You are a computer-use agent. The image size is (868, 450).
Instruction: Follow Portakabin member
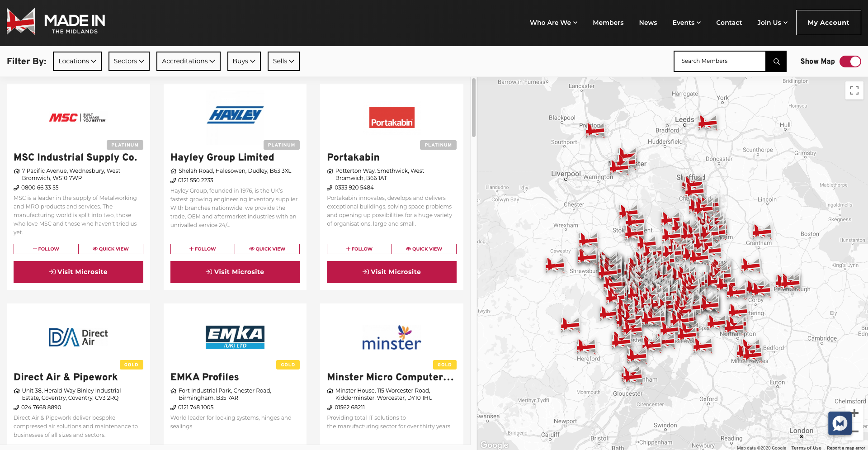(x=359, y=249)
